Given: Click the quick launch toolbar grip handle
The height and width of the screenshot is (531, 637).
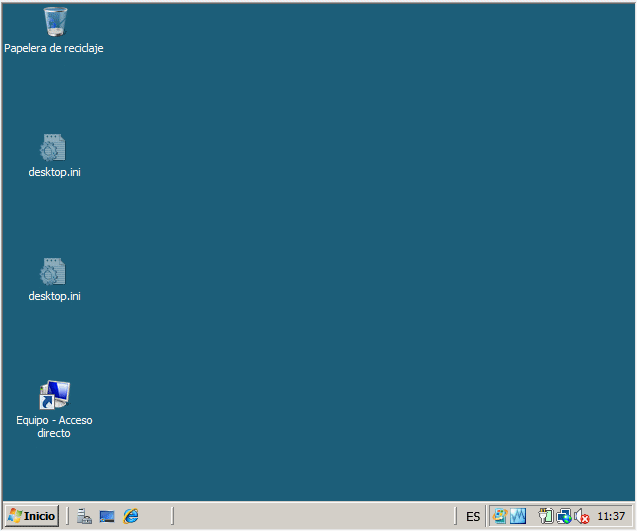Looking at the screenshot, I should click(x=69, y=516).
